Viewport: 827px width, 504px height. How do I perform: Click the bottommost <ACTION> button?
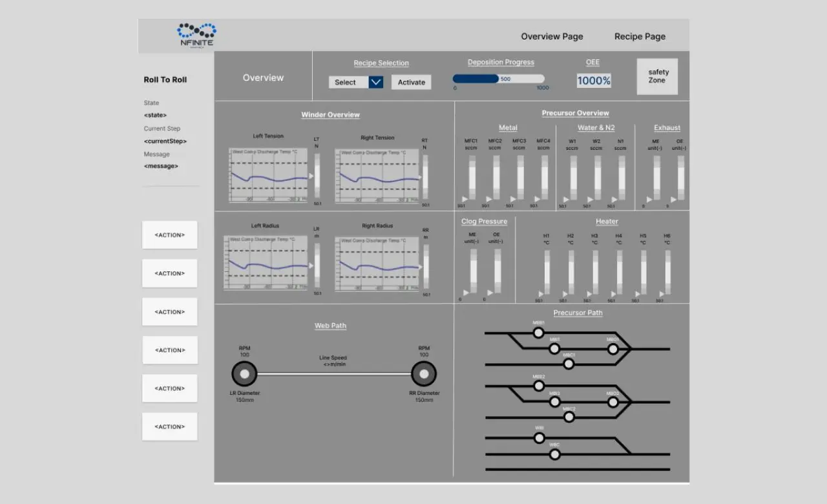point(169,426)
